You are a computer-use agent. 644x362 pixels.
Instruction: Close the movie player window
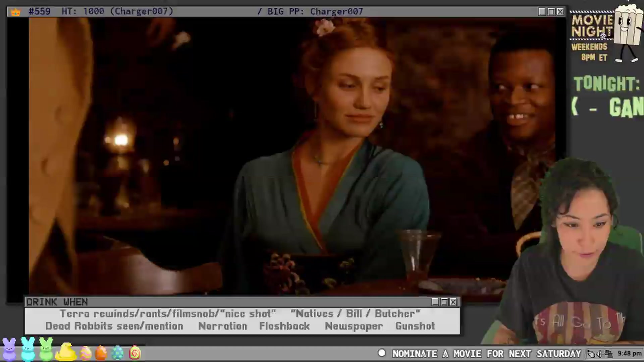(560, 12)
